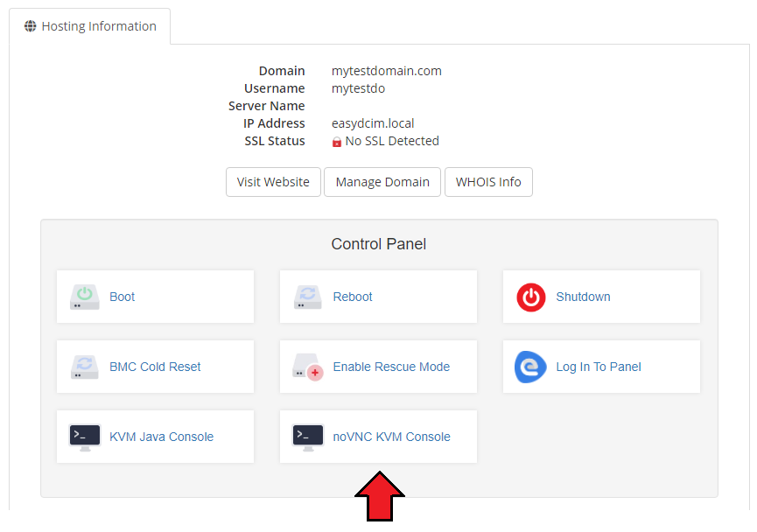
Task: Click the BMC Cold Reset icon
Action: (x=85, y=367)
